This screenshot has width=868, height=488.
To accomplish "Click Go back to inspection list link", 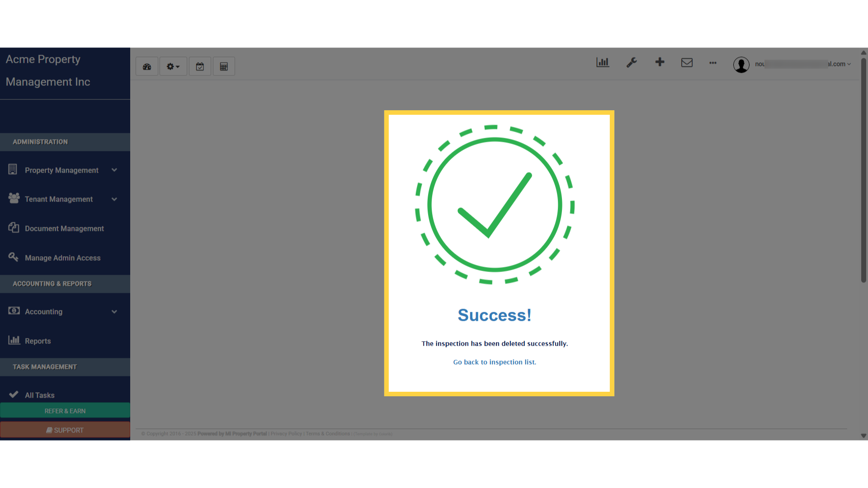I will pos(495,362).
